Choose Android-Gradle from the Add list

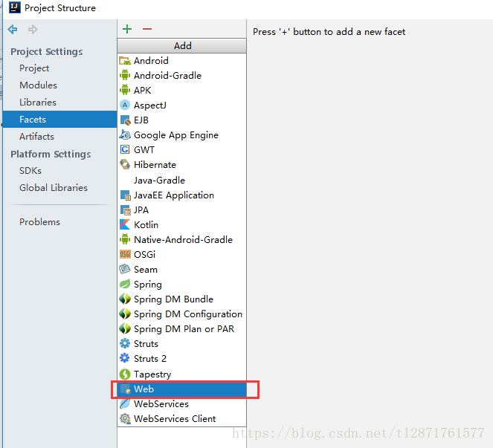[181, 75]
